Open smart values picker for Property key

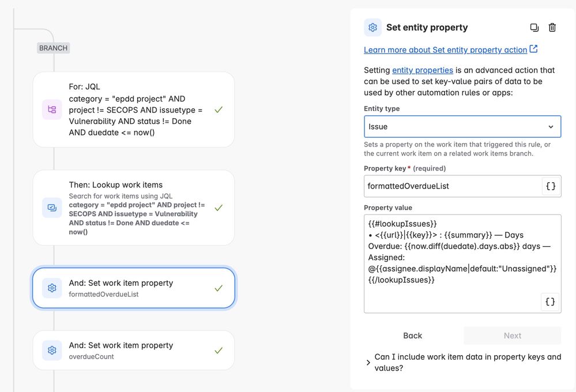click(x=550, y=186)
